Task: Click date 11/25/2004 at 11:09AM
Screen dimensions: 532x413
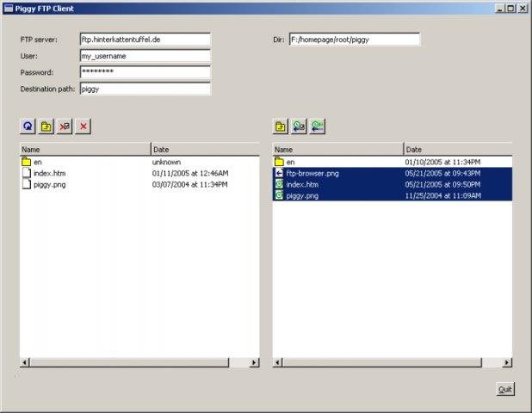Action: point(442,195)
